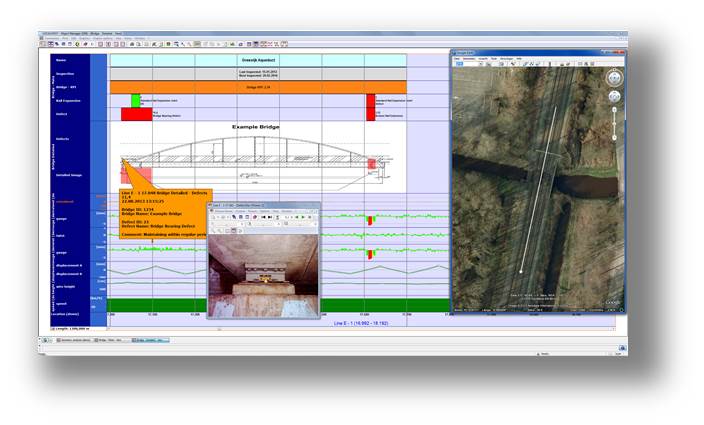This screenshot has height=425, width=704.
Task: Click the next-image button in Defect Viewer
Action: coord(270,217)
